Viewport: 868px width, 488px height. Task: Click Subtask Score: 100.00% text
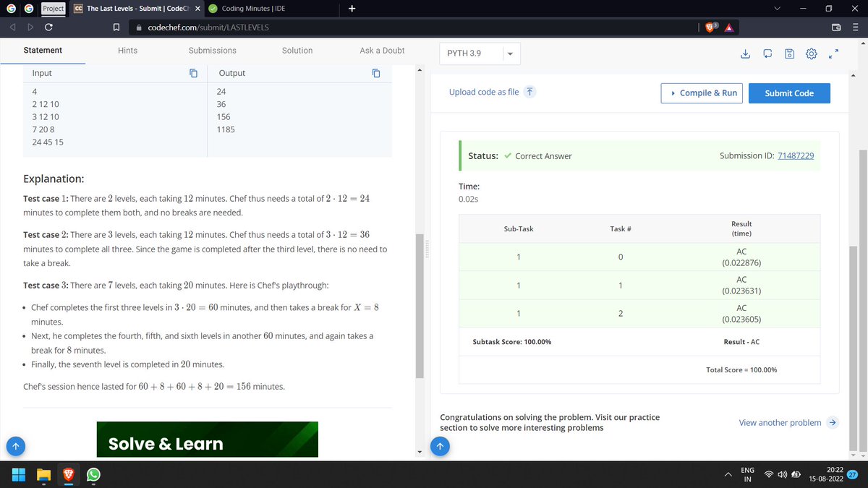[511, 341]
